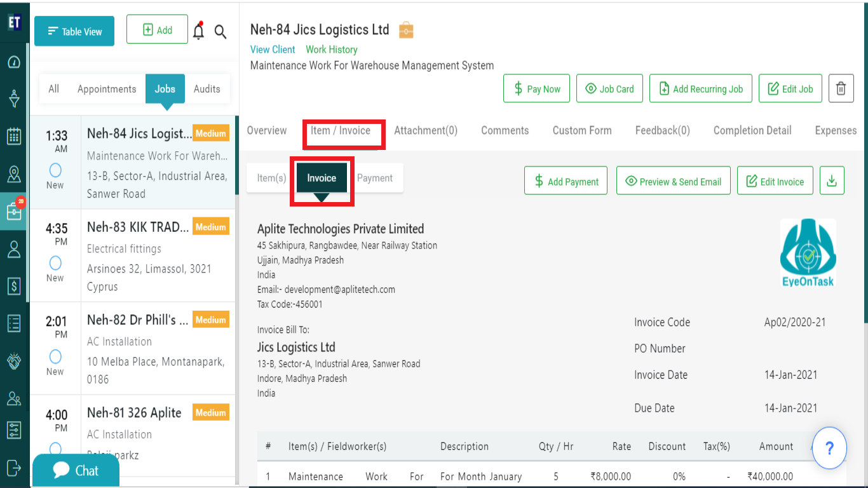Image resolution: width=868 pixels, height=488 pixels.
Task: Switch to the Attachment(0) tab
Action: coord(426,130)
